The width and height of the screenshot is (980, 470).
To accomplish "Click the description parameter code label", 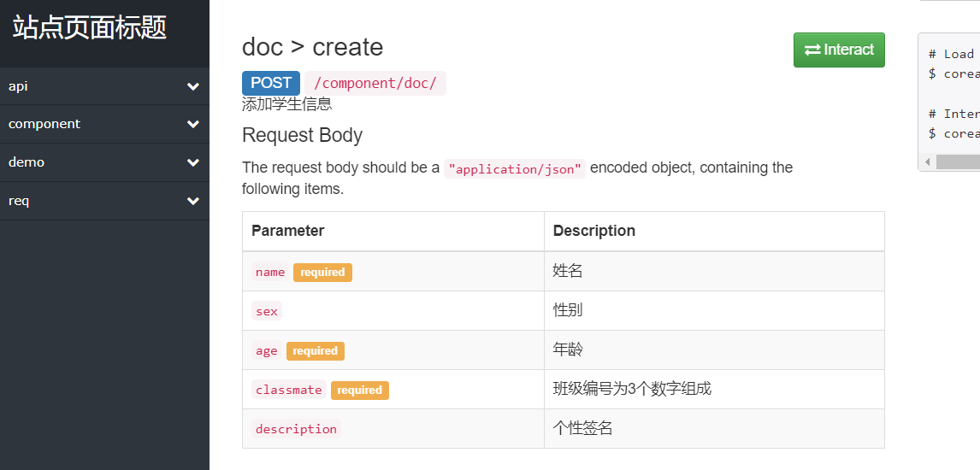I will coord(296,429).
